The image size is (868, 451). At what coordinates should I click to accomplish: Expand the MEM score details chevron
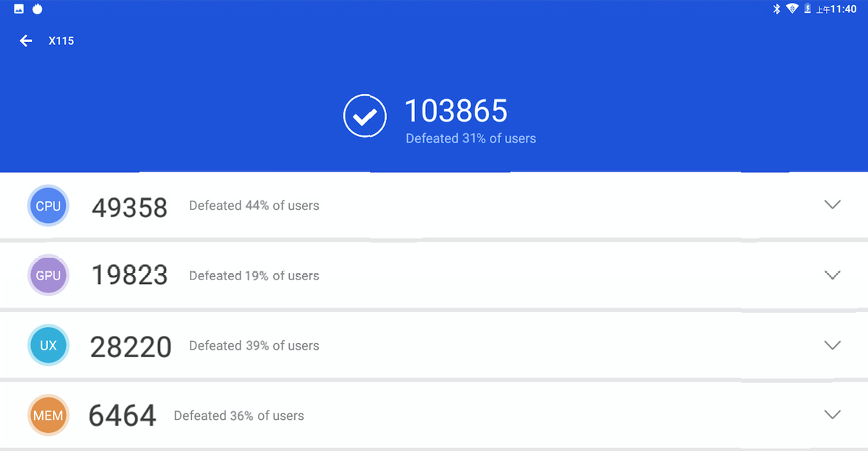click(832, 415)
